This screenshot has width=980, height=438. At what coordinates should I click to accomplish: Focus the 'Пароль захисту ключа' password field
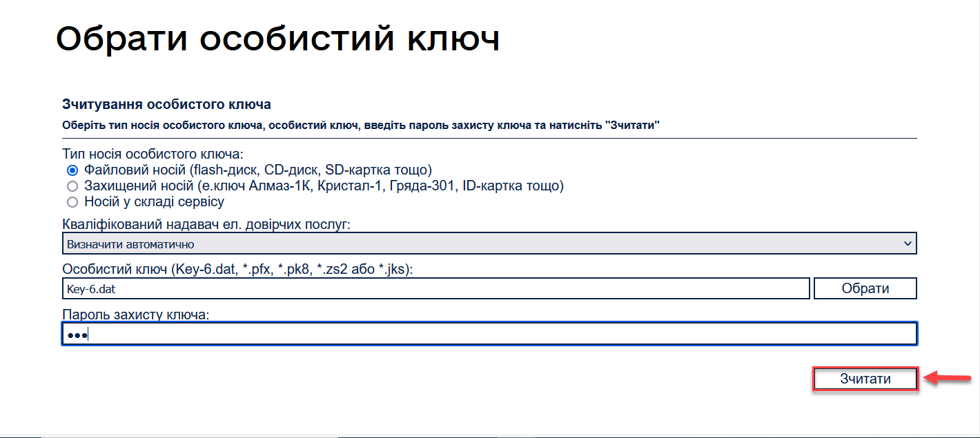click(x=489, y=335)
